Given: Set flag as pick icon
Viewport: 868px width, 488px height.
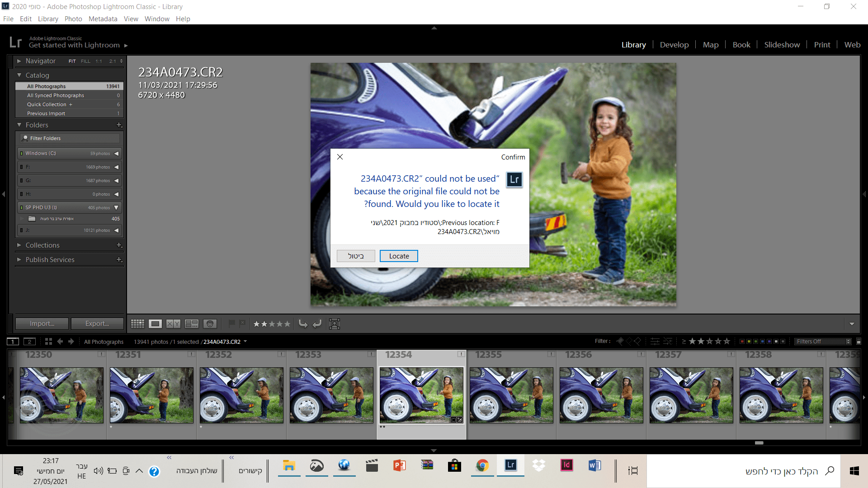Looking at the screenshot, I should click(x=232, y=324).
